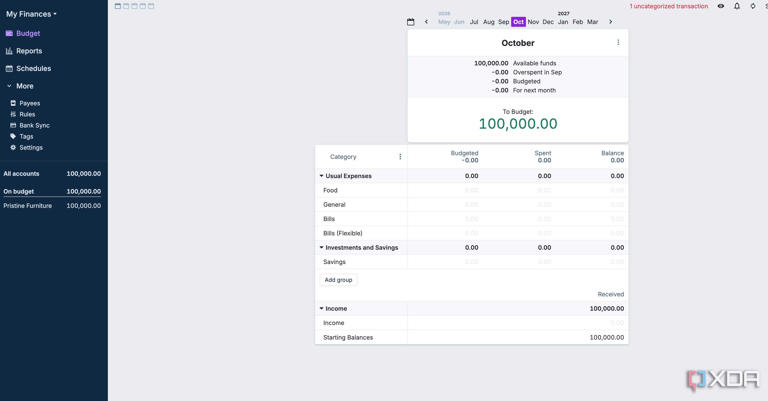Image resolution: width=768 pixels, height=401 pixels.
Task: Click the theme switch icon in top bar
Action: pyautogui.click(x=753, y=6)
